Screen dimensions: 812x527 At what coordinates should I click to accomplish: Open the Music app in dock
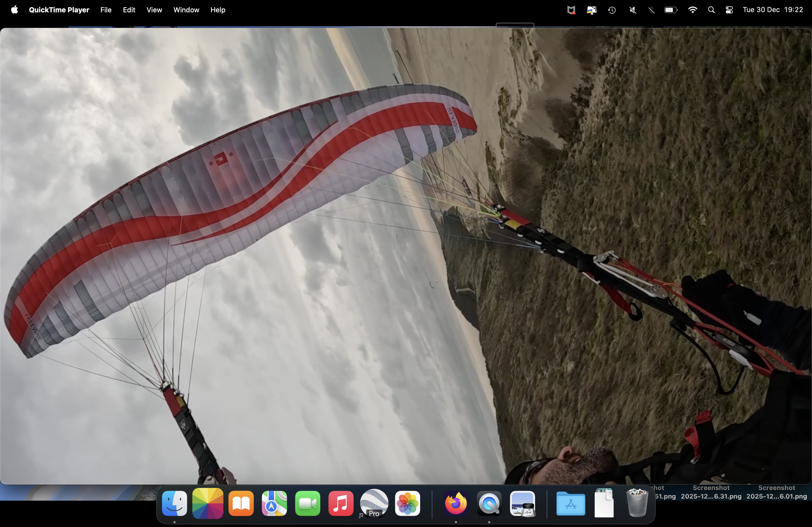(340, 503)
